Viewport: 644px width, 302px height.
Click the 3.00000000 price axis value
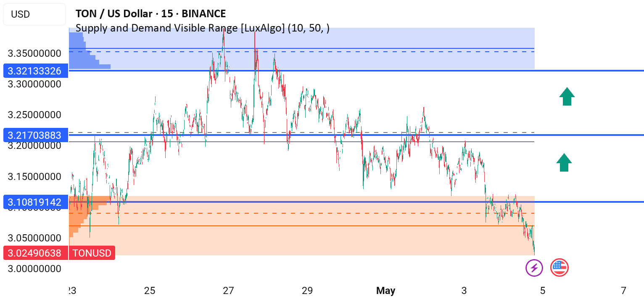coord(34,268)
